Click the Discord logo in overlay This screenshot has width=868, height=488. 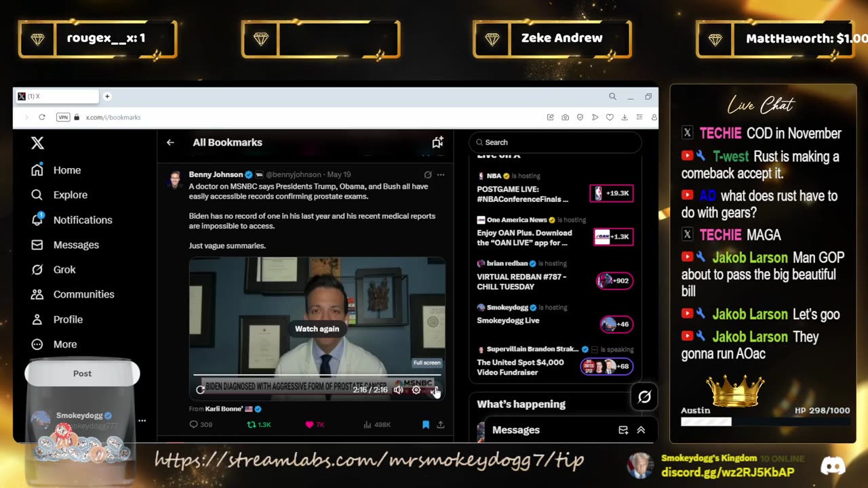tap(833, 466)
